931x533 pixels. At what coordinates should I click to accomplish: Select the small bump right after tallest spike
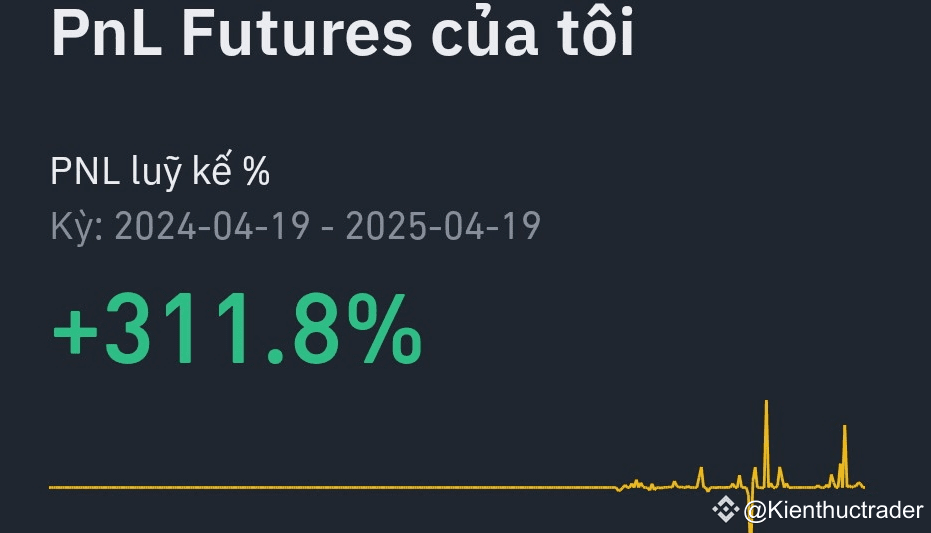[780, 477]
